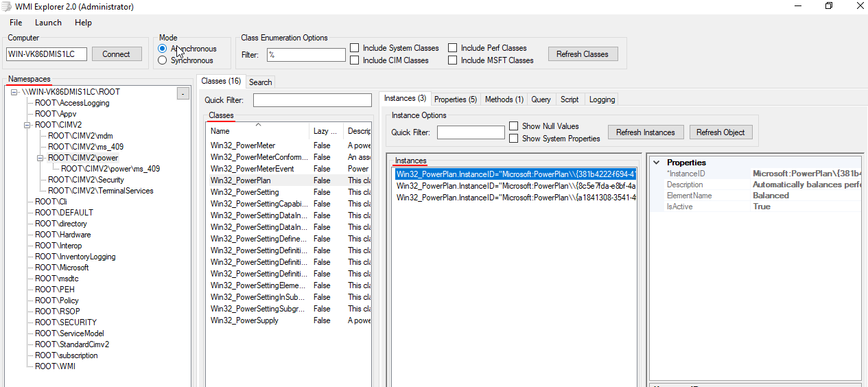Enable Include System Classes checkbox
The height and width of the screenshot is (387, 868).
[354, 48]
